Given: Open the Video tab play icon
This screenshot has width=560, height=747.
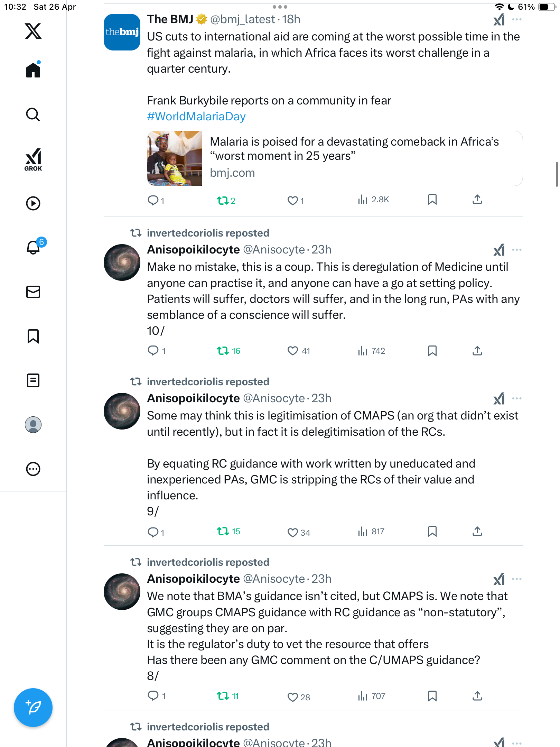Looking at the screenshot, I should click(33, 203).
